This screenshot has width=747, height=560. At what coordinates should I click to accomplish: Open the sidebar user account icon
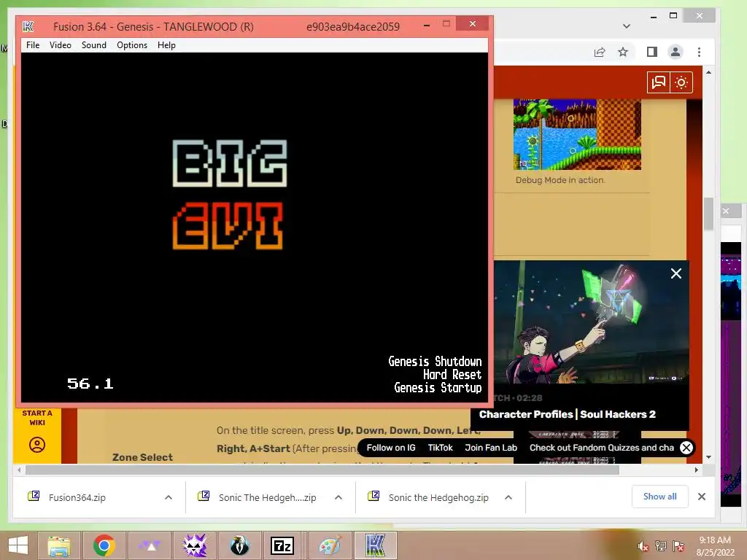[x=37, y=445]
